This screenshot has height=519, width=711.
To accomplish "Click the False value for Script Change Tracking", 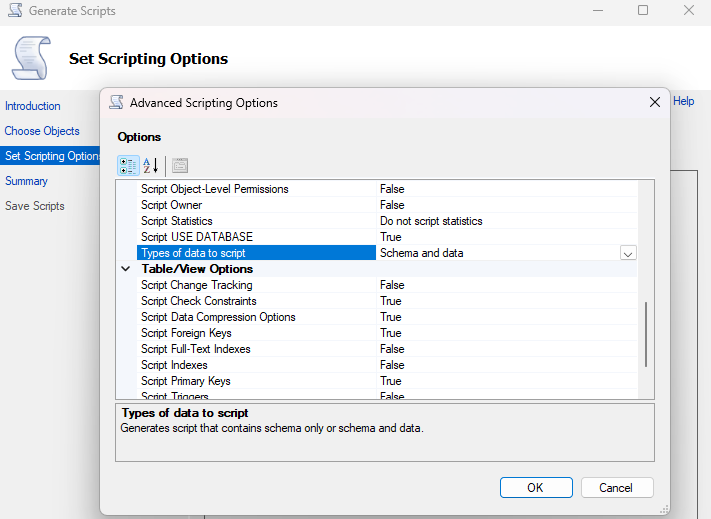I will (392, 285).
